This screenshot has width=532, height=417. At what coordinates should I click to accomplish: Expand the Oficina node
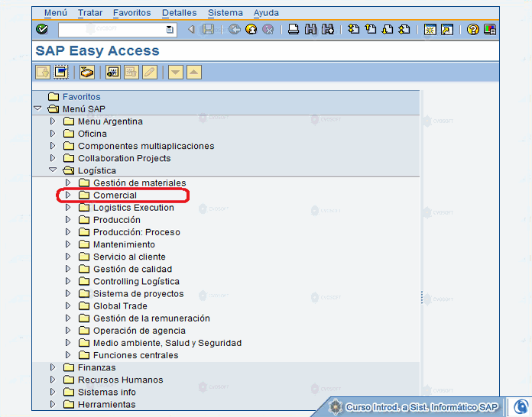coord(53,133)
